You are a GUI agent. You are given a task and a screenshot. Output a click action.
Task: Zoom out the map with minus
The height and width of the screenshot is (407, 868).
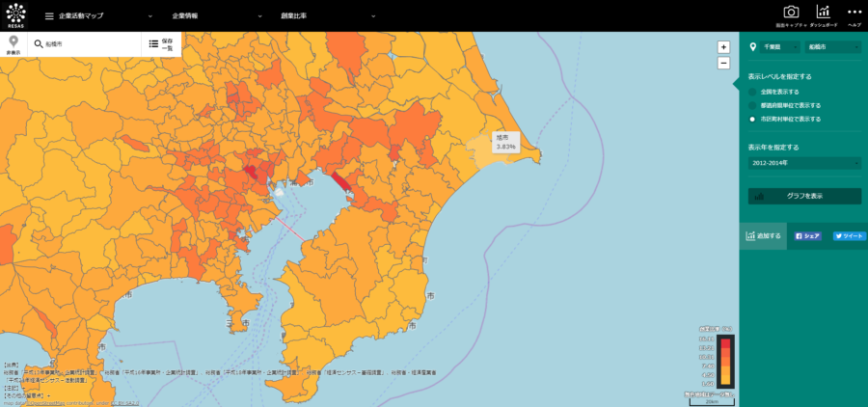[x=723, y=63]
